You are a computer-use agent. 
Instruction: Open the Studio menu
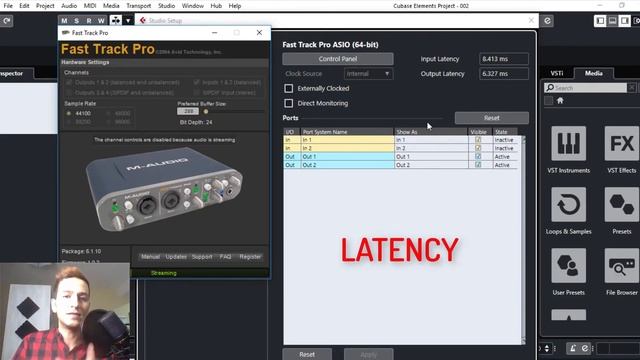tap(167, 6)
